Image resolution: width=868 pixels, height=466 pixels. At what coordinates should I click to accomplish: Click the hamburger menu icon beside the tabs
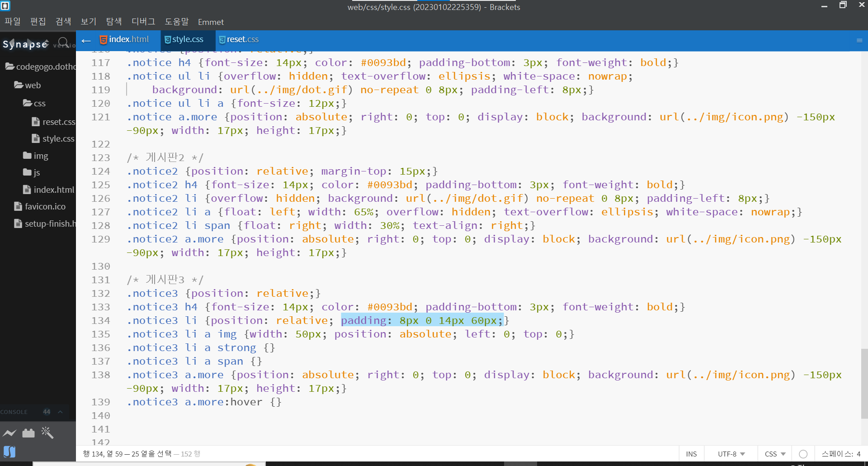pyautogui.click(x=859, y=40)
